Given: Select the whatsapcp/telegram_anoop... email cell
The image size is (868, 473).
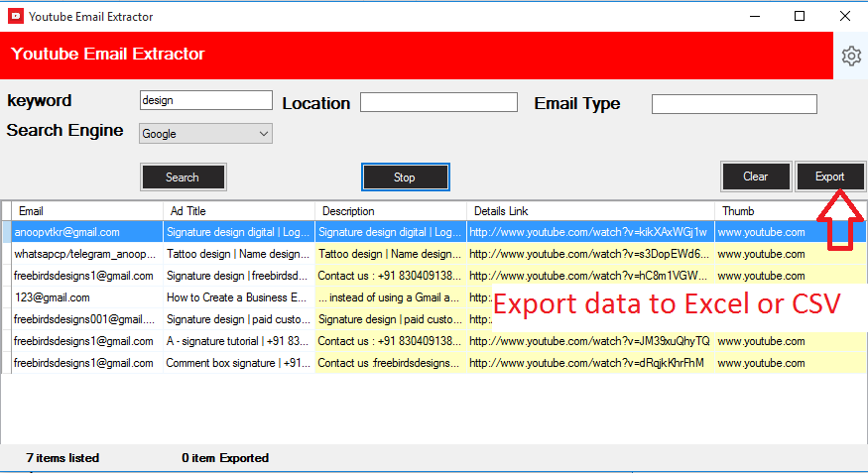Looking at the screenshot, I should (x=87, y=254).
